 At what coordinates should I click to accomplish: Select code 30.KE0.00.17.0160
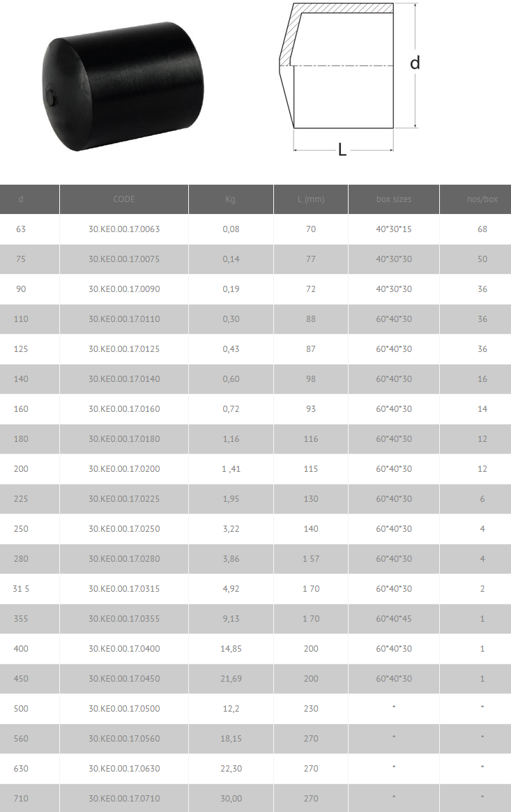coord(124,409)
